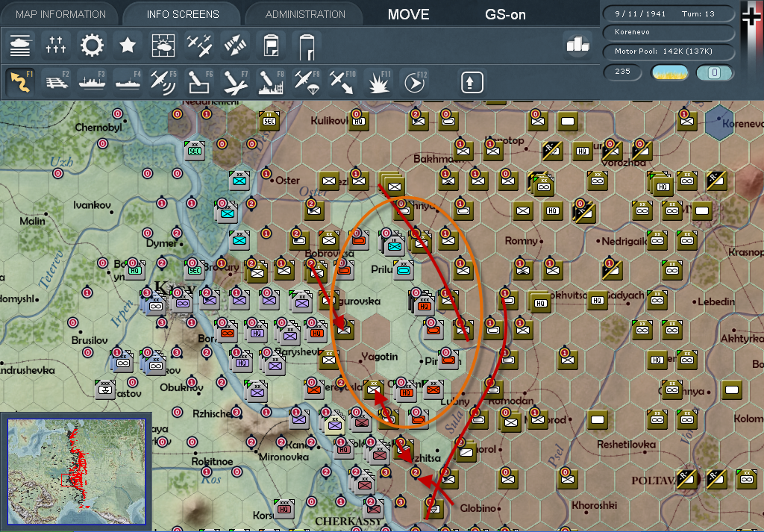The width and height of the screenshot is (764, 532).
Task: Click the Korenevo location field
Action: tap(668, 33)
